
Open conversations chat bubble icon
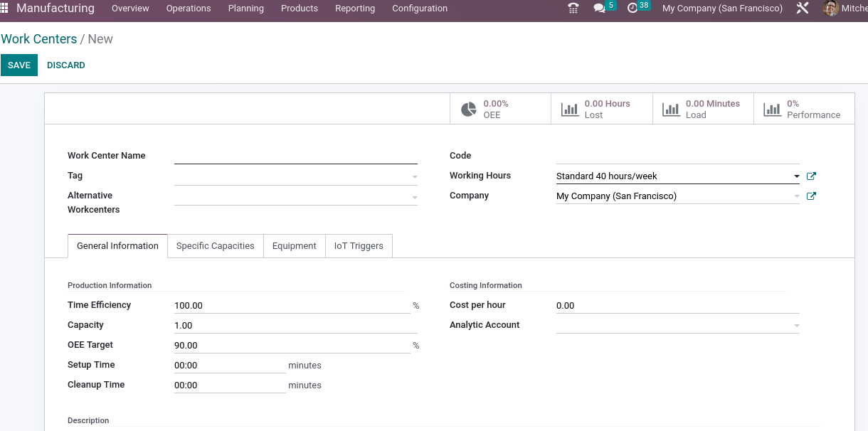pyautogui.click(x=599, y=9)
